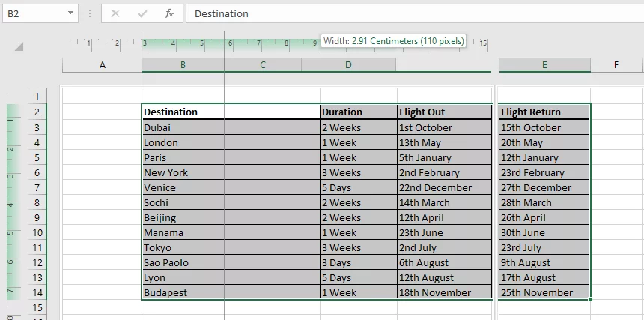The width and height of the screenshot is (644, 320).
Task: Select column F header
Action: [616, 65]
